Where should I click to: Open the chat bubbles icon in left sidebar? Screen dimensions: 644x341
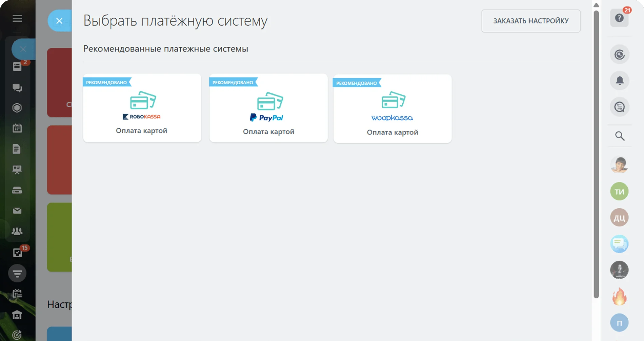coord(17,88)
